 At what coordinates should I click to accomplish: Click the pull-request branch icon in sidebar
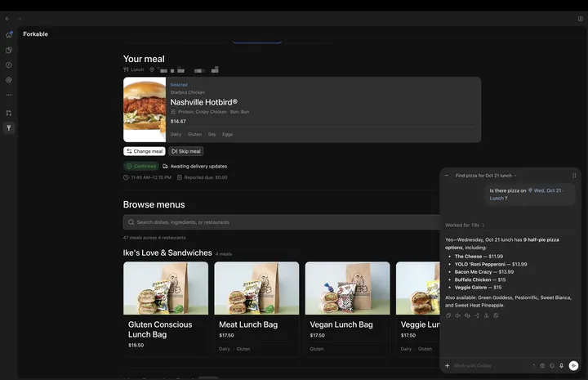9,113
